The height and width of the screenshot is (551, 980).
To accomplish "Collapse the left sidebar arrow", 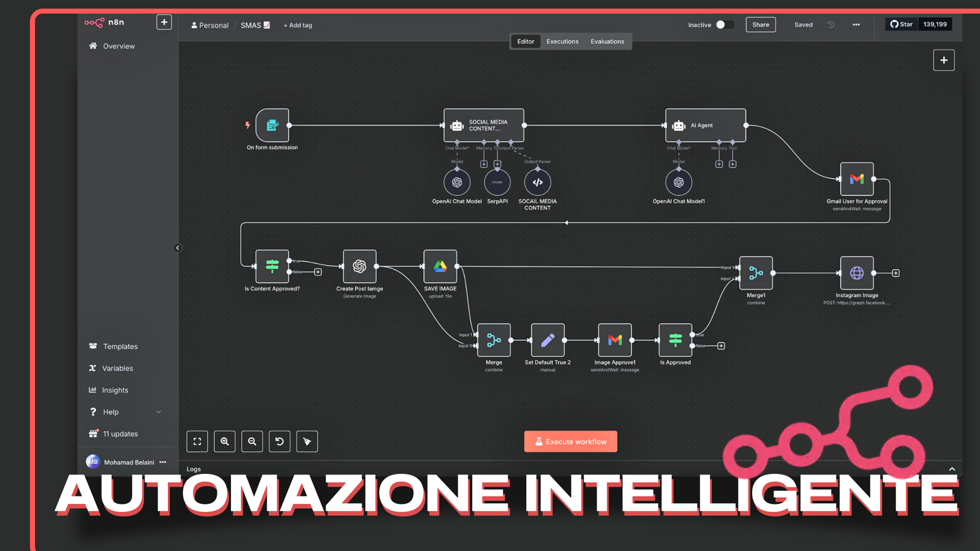I will tap(178, 248).
